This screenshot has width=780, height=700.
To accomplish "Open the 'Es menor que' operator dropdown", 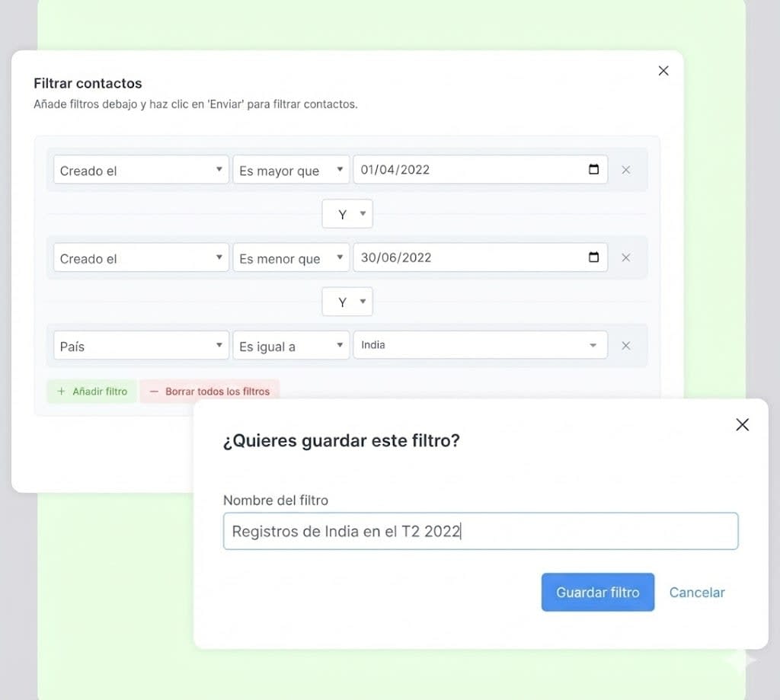I will [x=291, y=257].
